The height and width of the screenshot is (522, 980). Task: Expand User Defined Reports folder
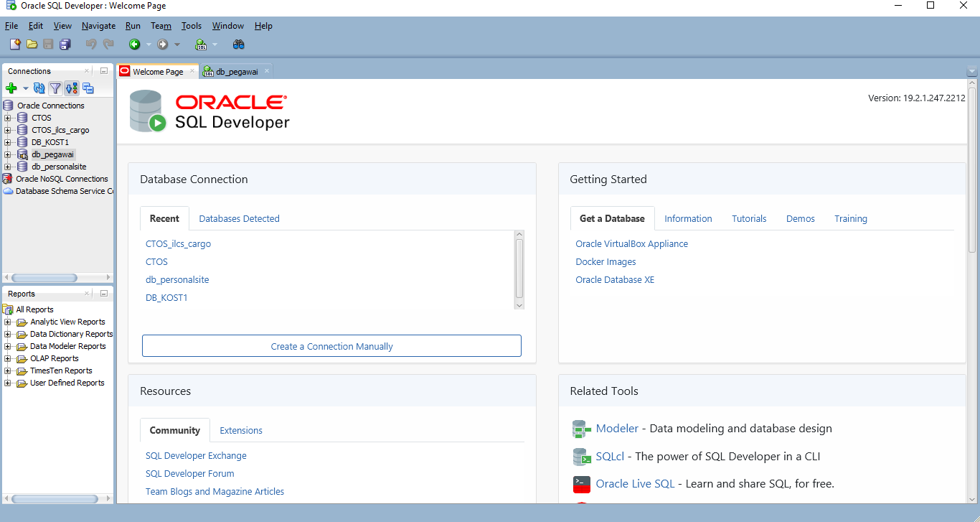pyautogui.click(x=8, y=383)
